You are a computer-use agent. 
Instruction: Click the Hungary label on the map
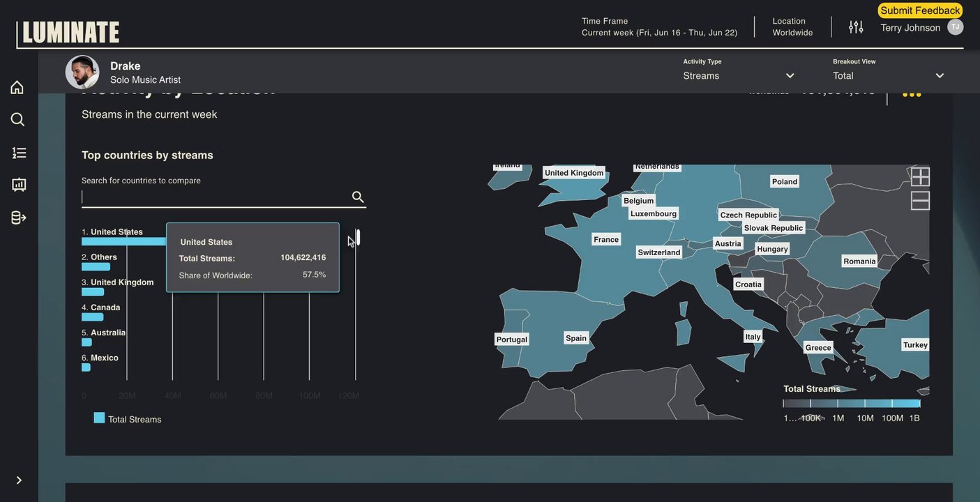[x=773, y=249]
